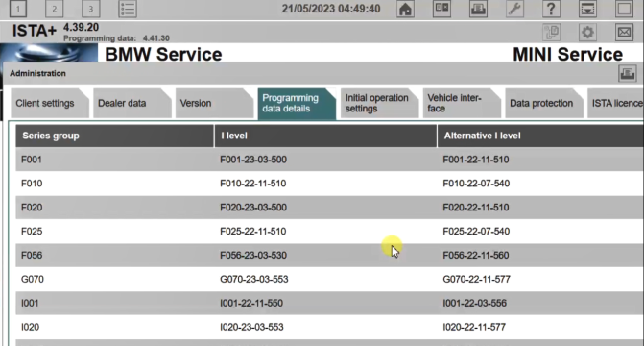Click I level value G070-23-03-553
This screenshot has width=644, height=346.
[x=254, y=279]
